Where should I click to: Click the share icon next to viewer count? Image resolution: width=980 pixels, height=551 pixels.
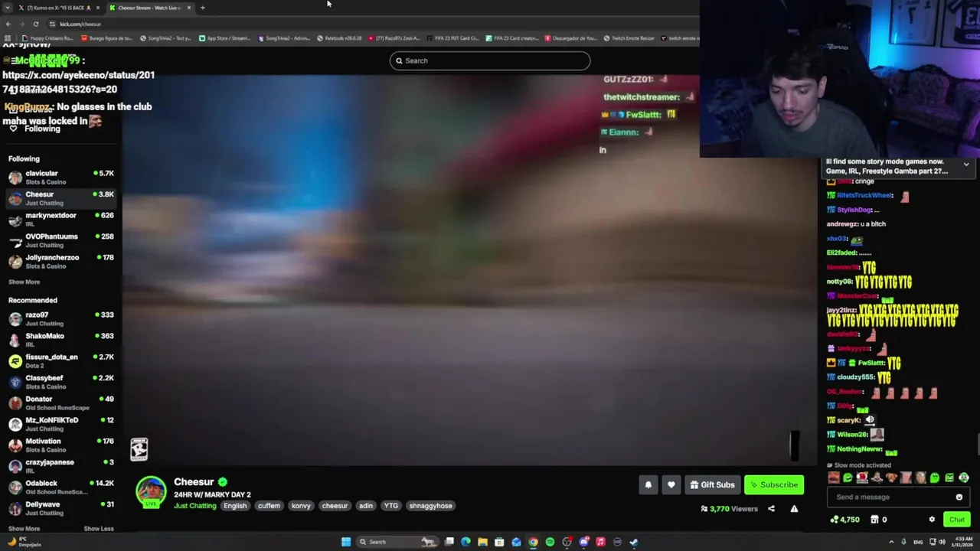pos(771,509)
